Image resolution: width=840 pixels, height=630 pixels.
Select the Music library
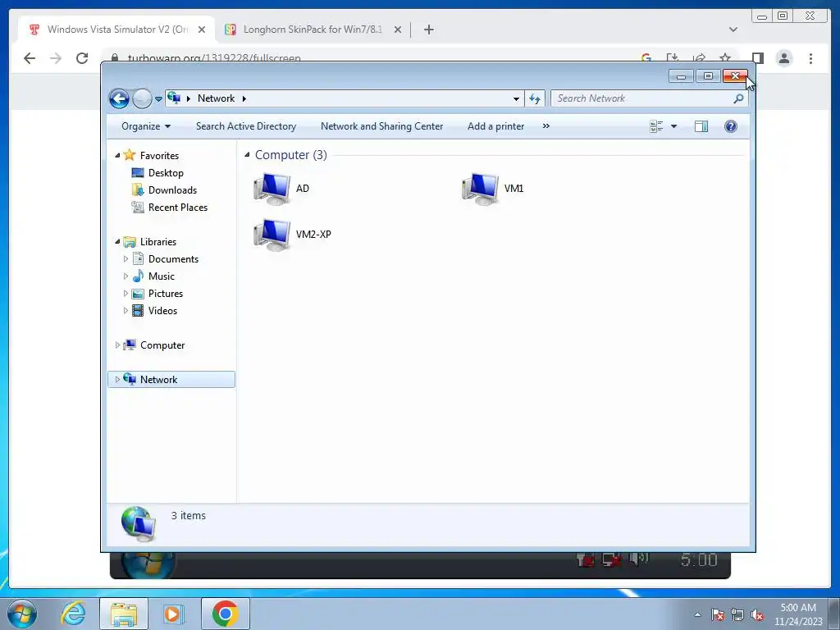[162, 276]
